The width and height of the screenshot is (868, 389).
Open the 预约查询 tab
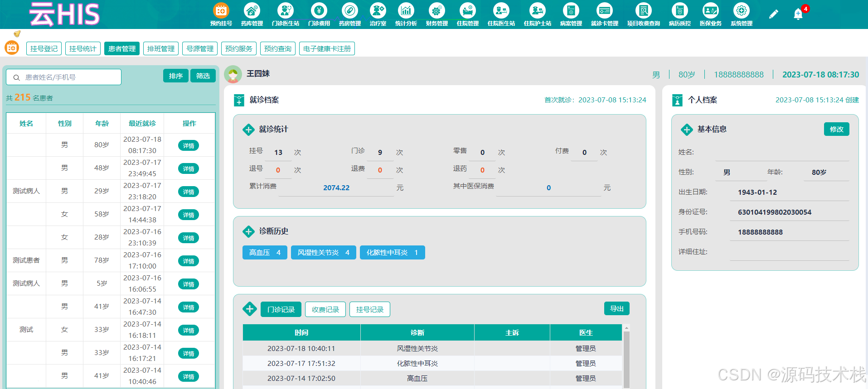pos(278,48)
